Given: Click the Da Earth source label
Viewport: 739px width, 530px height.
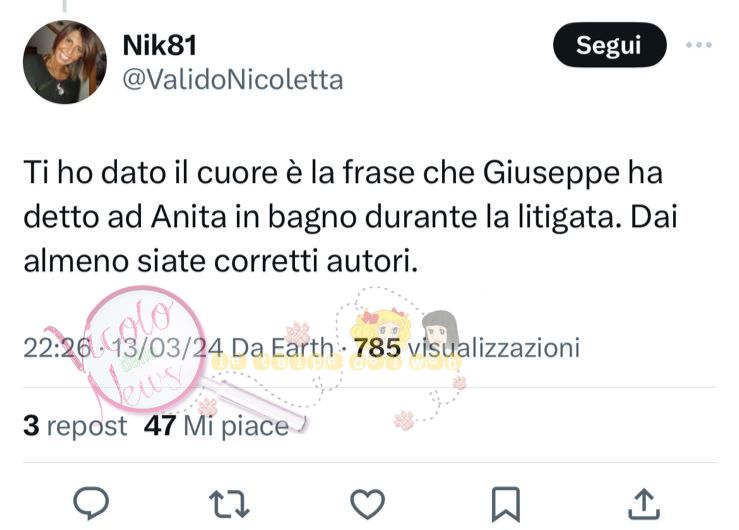Looking at the screenshot, I should point(283,348).
